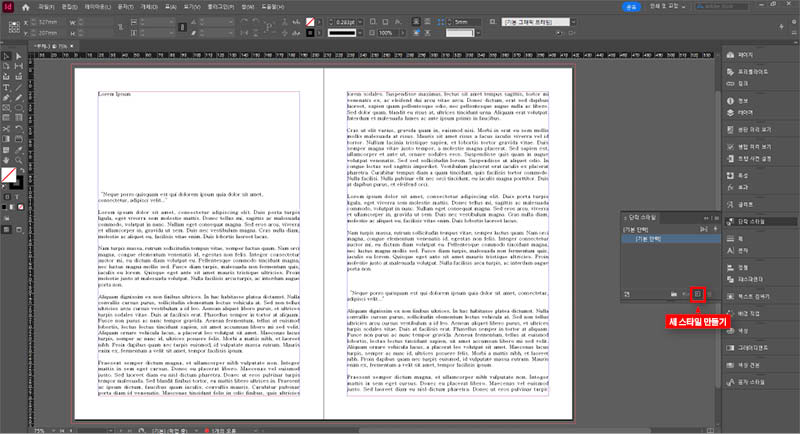Switch to the Paragraph Styles panel tab
800x434 pixels.
point(641,218)
